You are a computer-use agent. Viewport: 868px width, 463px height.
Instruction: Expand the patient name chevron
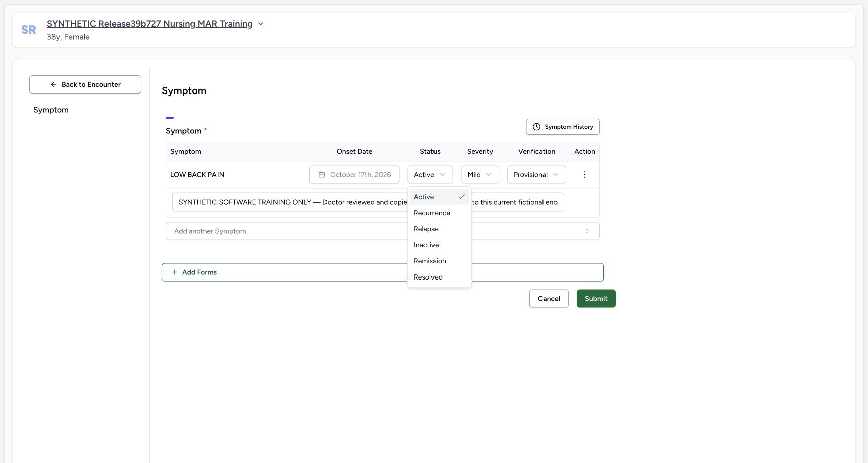pyautogui.click(x=261, y=24)
